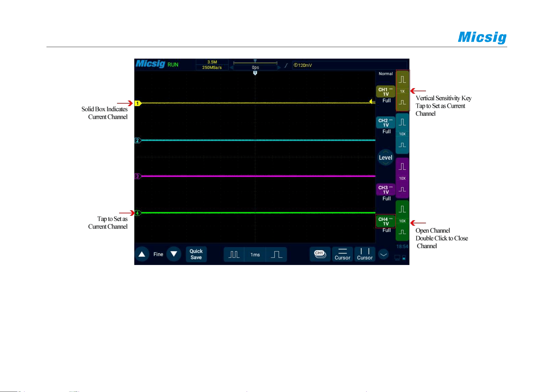The image size is (554, 392).
Task: Compress timebase with multi-pulse icon
Action: pos(234,255)
